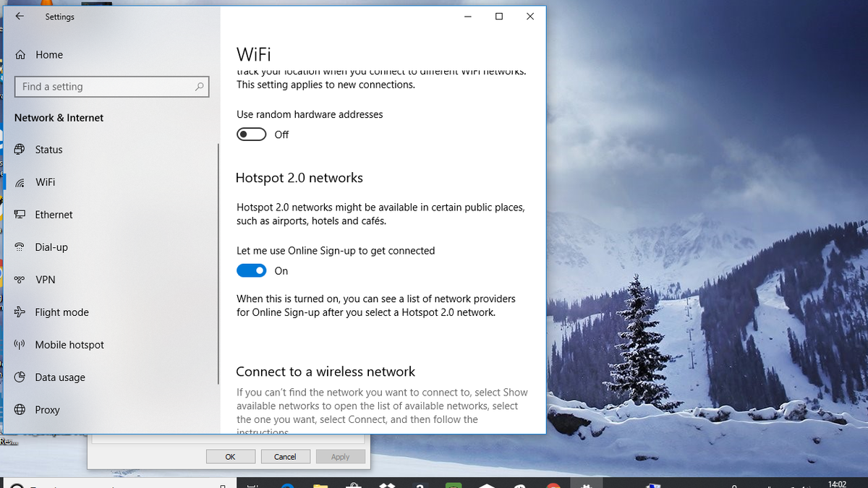Image resolution: width=868 pixels, height=488 pixels.
Task: Click the Find a setting search box
Action: coord(111,86)
